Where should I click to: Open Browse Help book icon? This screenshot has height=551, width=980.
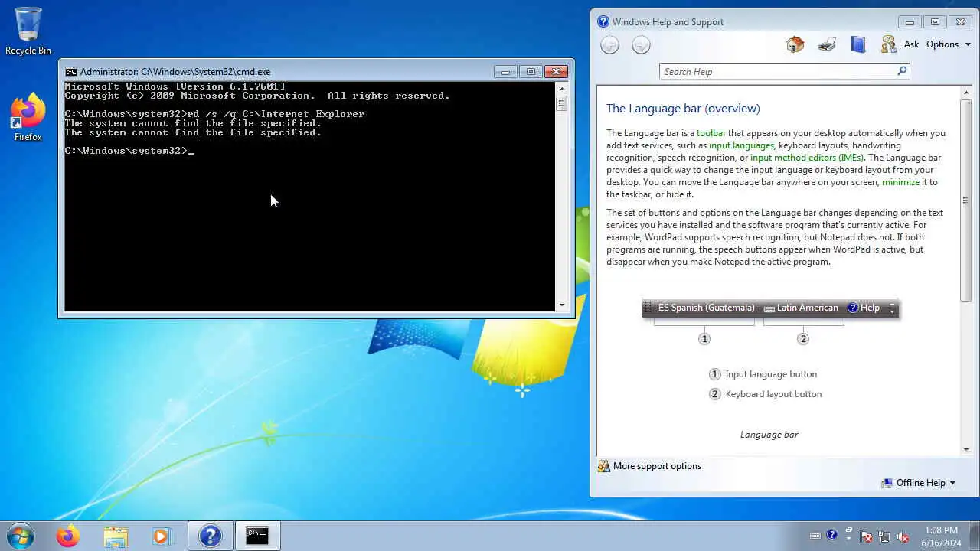(857, 44)
